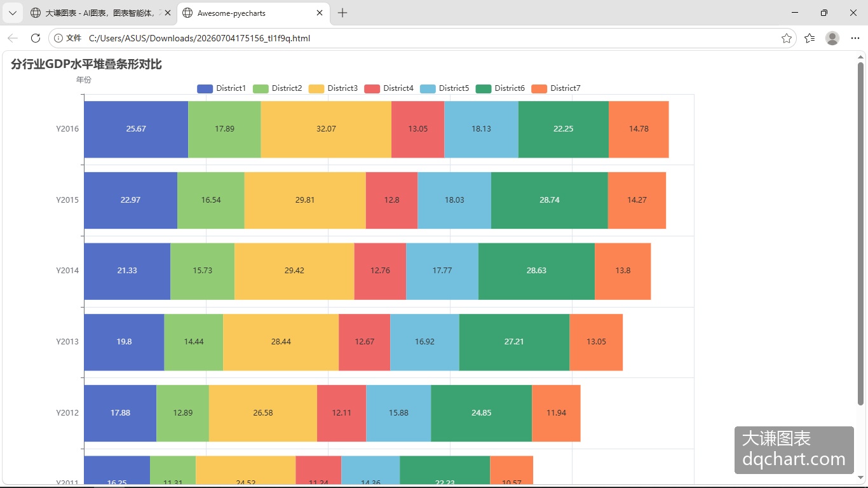Click the Y2014 District3 segment 29.42
Viewport: 868px width, 488px height.
[x=294, y=271]
